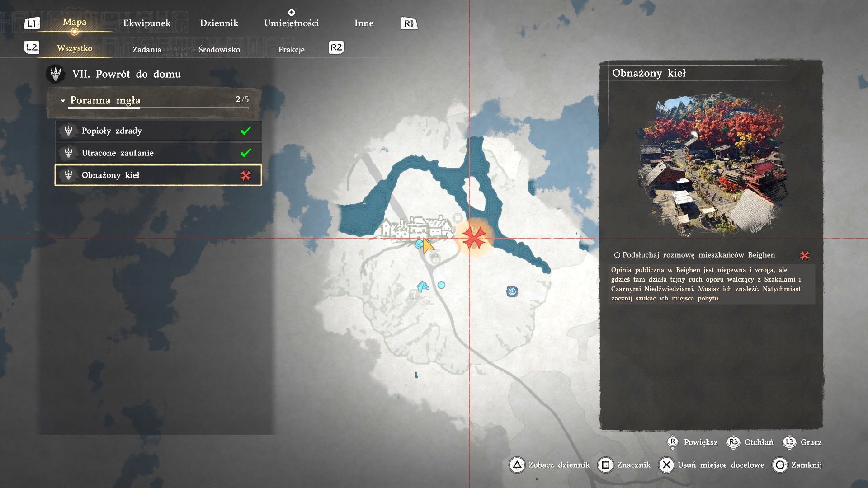Click the faded question mark map icon

click(x=413, y=294)
